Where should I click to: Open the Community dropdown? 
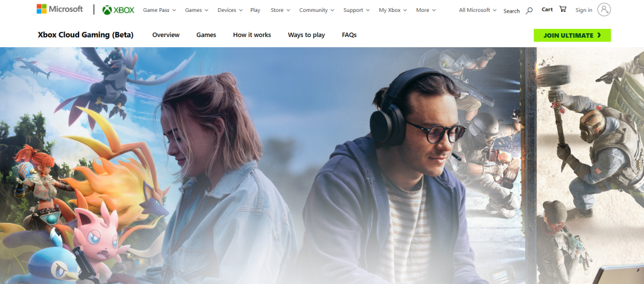(x=316, y=10)
